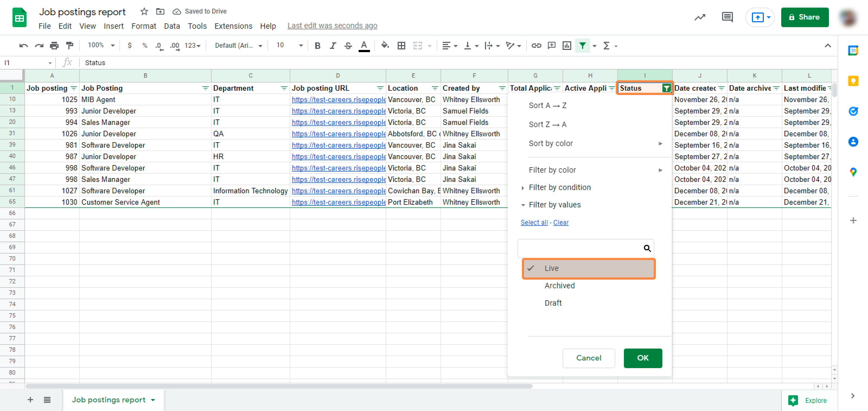868x411 pixels.
Task: Click the insert comment icon
Action: (x=552, y=46)
